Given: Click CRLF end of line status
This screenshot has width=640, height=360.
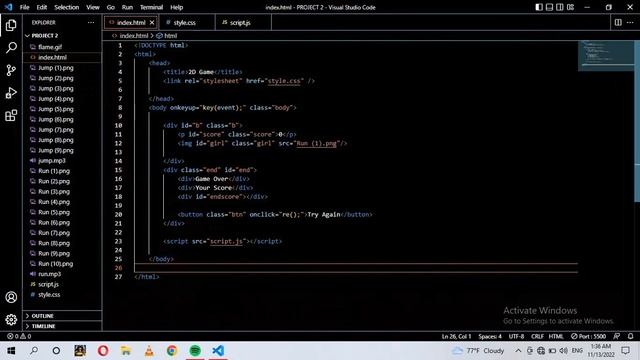Looking at the screenshot, I should [537, 336].
